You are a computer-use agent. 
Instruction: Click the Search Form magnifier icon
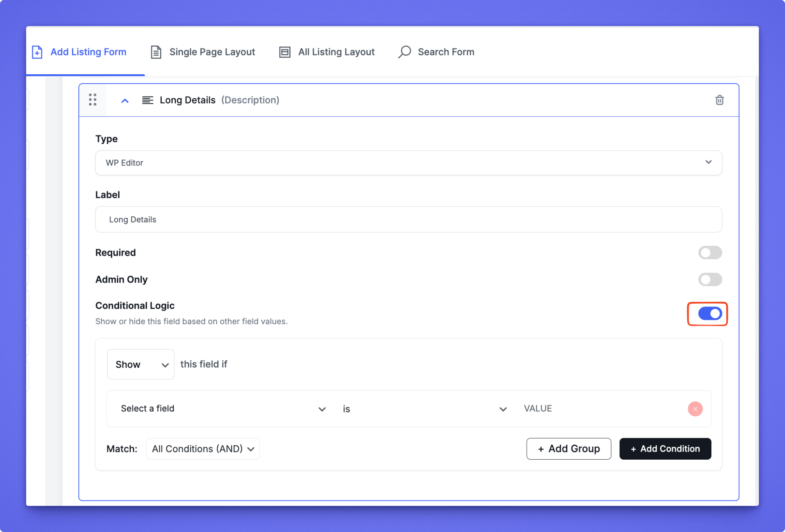[x=404, y=52]
